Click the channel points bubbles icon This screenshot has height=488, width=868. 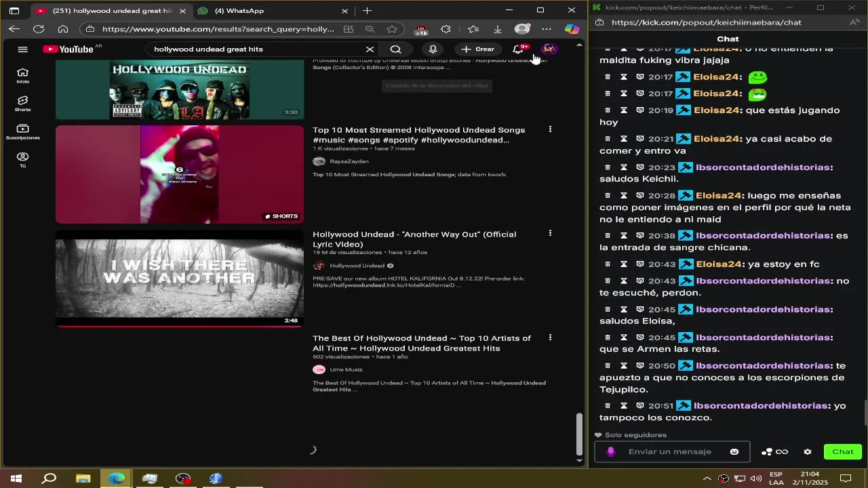pyautogui.click(x=767, y=452)
